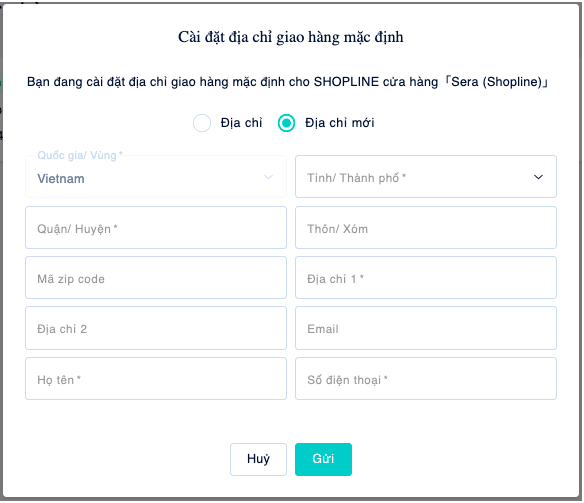The image size is (584, 503).
Task: Click the Họ tên name field
Action: (156, 379)
